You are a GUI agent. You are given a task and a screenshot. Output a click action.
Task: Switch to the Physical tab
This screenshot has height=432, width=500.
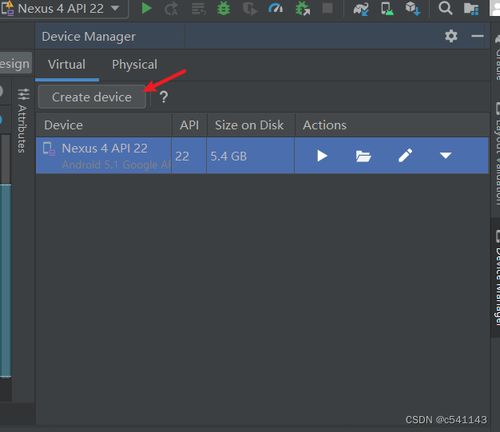tap(134, 65)
